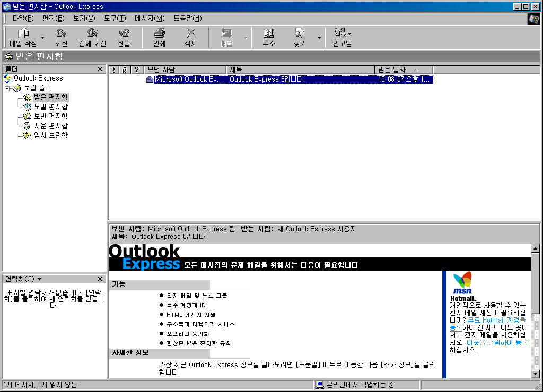The width and height of the screenshot is (543, 392).
Task: Click the preview pane scrollbar thumb
Action: tap(536, 283)
